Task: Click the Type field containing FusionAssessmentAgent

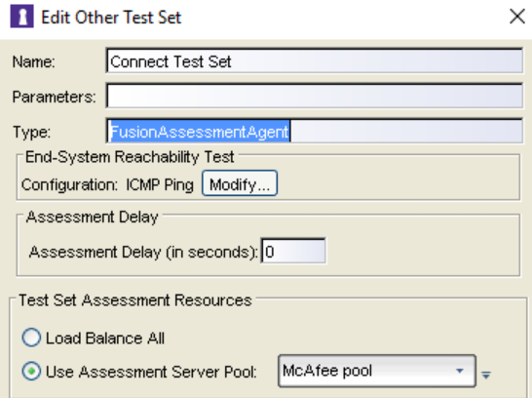Action: coord(314,131)
